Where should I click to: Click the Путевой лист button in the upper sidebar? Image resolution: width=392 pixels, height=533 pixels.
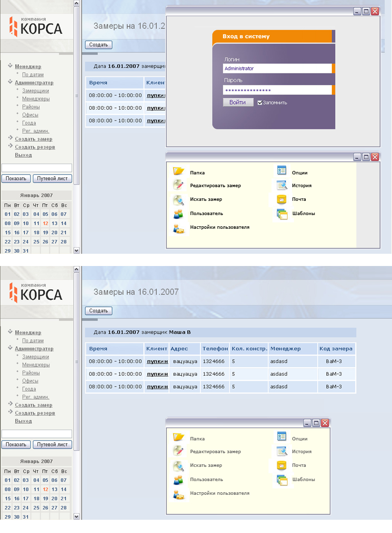point(52,178)
